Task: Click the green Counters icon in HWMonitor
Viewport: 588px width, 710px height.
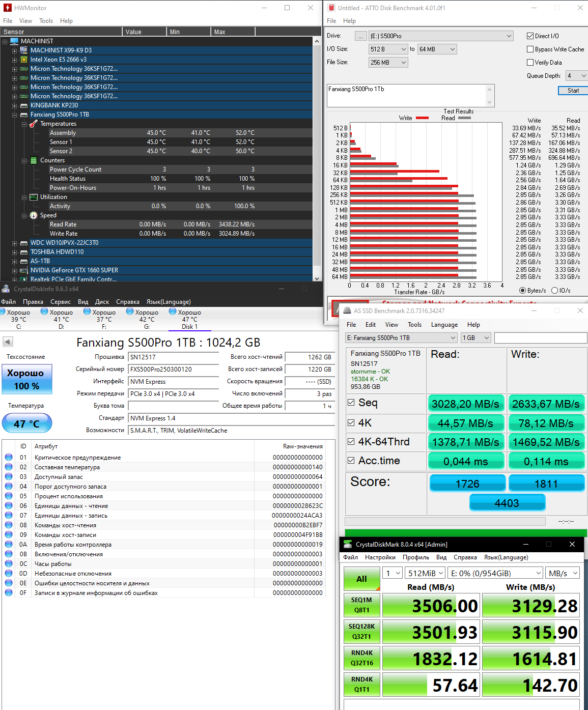Action: coord(34,160)
